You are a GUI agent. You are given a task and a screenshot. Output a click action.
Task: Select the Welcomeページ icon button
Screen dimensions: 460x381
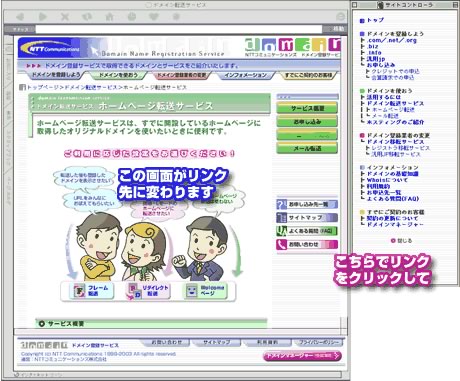pyautogui.click(x=205, y=291)
